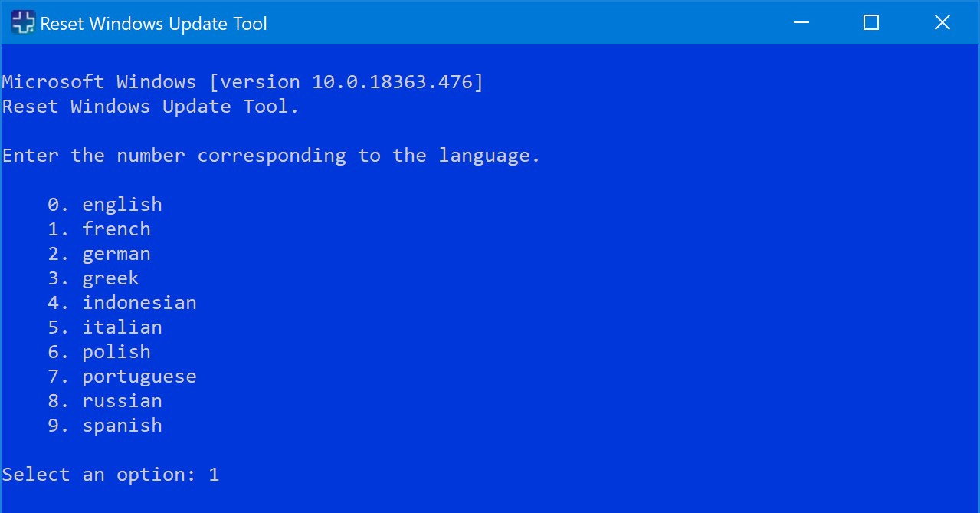The width and height of the screenshot is (980, 513).
Task: Click the 'Select an option' input prompt
Action: point(99,475)
